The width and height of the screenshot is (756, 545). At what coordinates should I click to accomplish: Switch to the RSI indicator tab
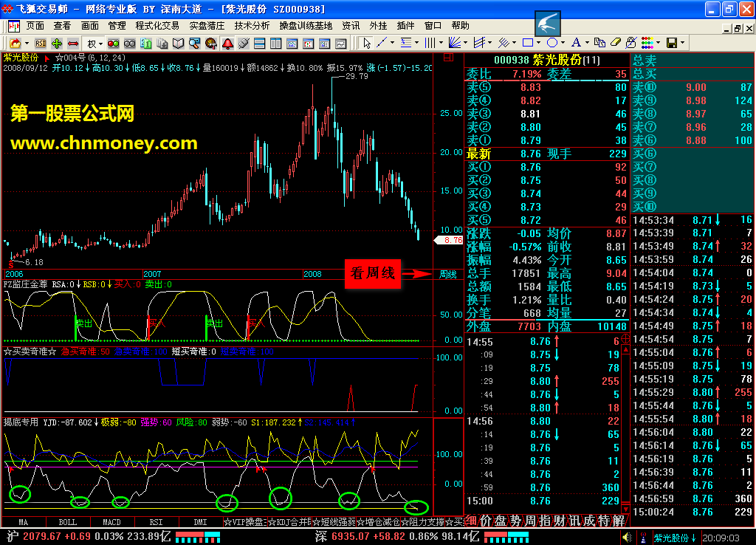[157, 522]
